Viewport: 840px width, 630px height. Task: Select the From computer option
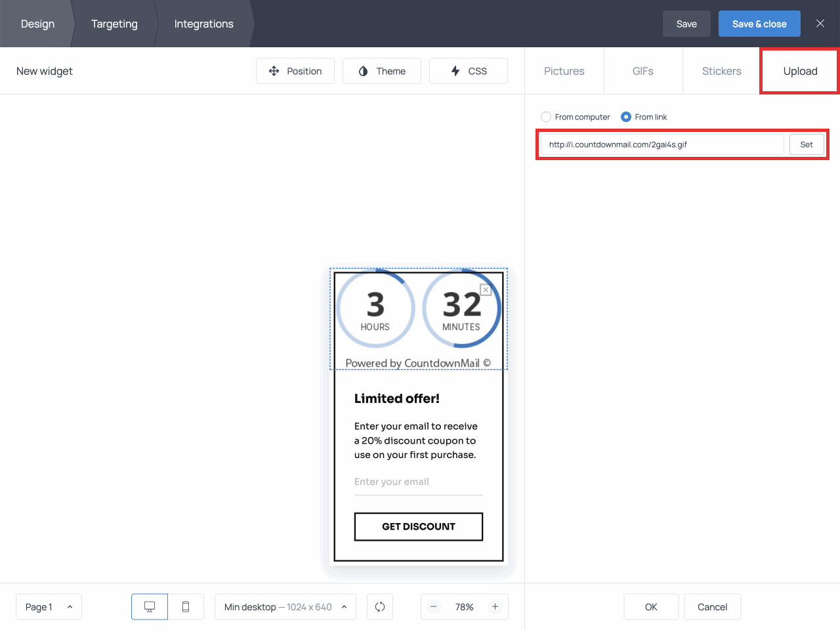[x=546, y=116]
